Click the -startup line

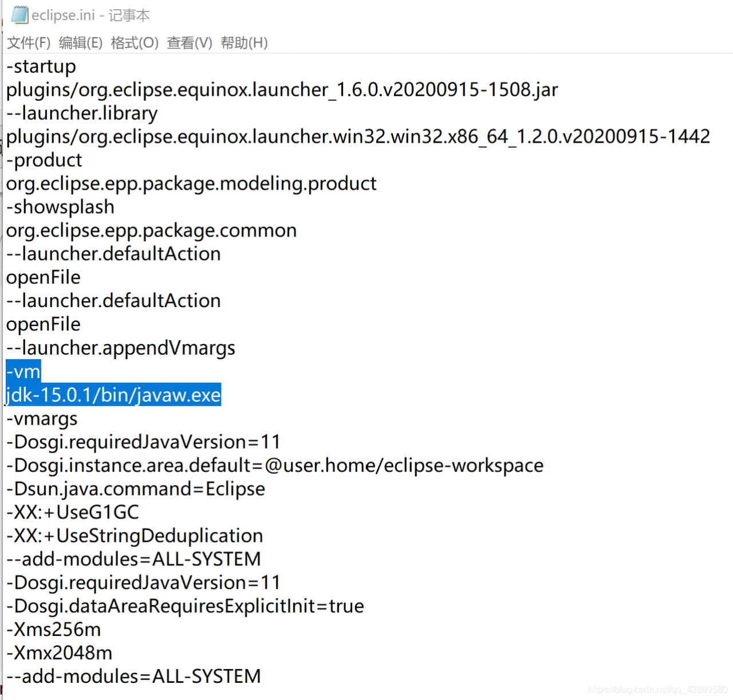[41, 66]
